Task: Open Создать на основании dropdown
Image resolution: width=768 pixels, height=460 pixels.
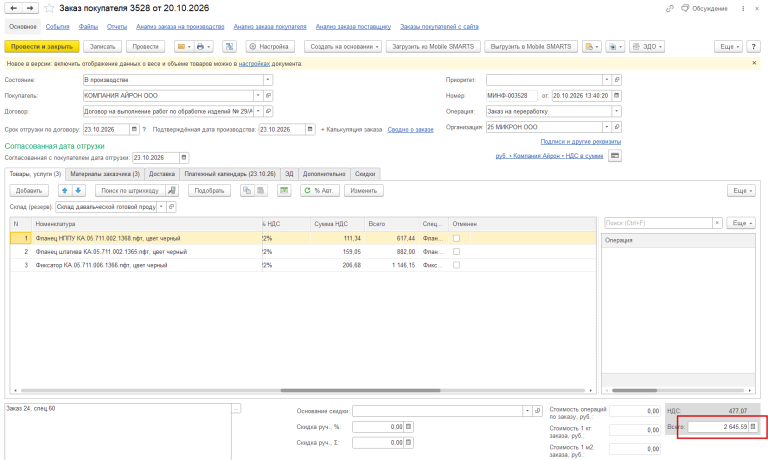Action: [343, 47]
